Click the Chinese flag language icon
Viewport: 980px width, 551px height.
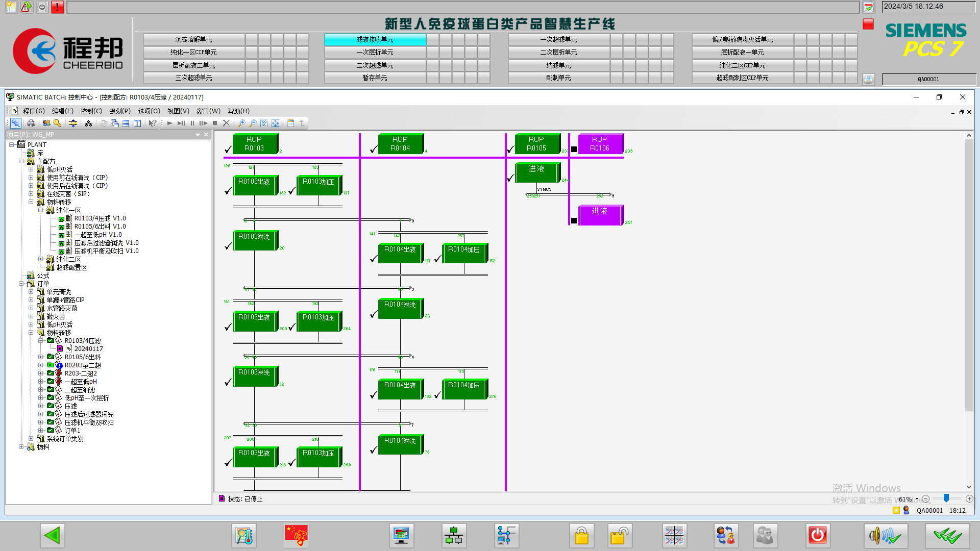[x=296, y=536]
